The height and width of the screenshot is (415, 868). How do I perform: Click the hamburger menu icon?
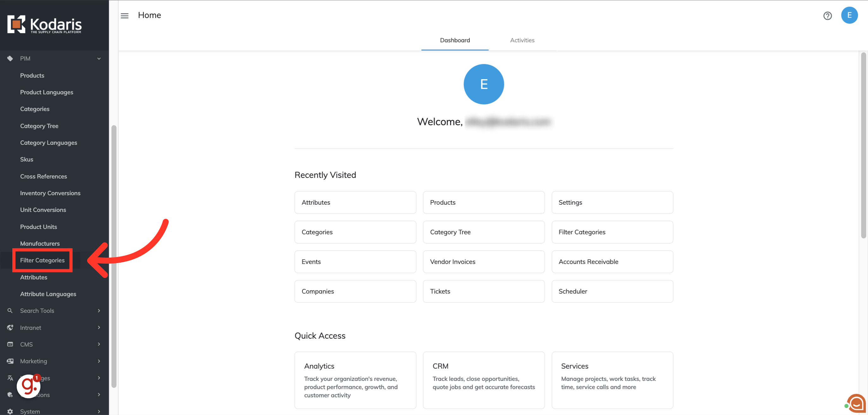124,15
